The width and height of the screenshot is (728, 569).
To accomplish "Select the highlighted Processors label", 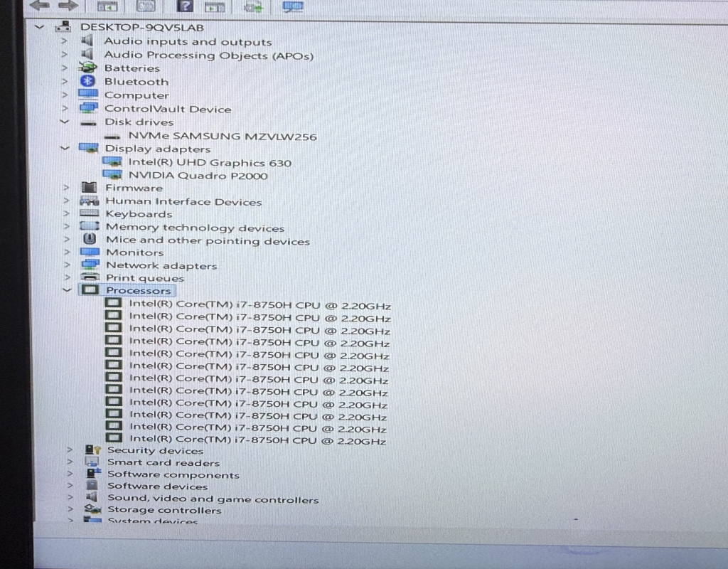I will point(139,290).
